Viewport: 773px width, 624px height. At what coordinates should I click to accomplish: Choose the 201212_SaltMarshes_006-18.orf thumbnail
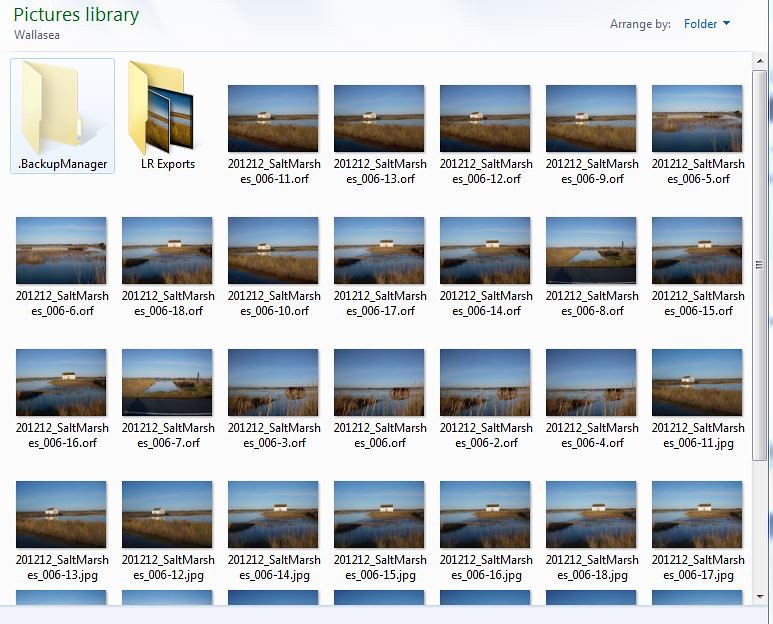coord(167,250)
